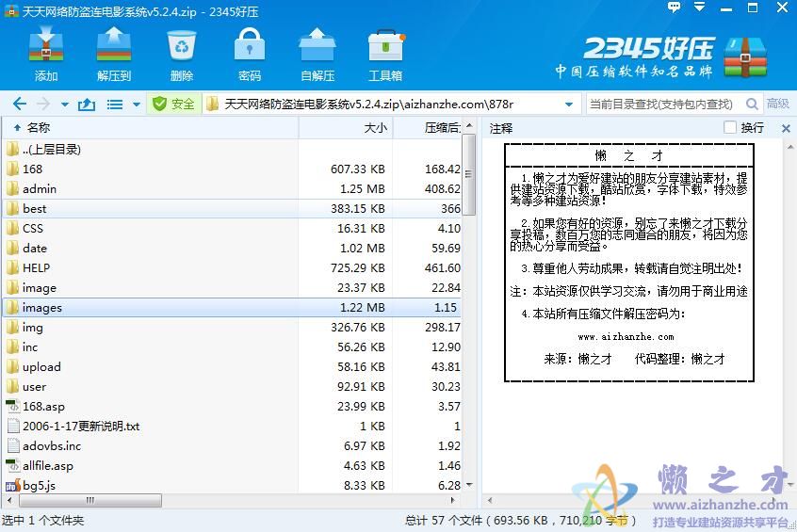This screenshot has width=797, height=532.
Task: Select the img folder
Action: (x=232, y=328)
